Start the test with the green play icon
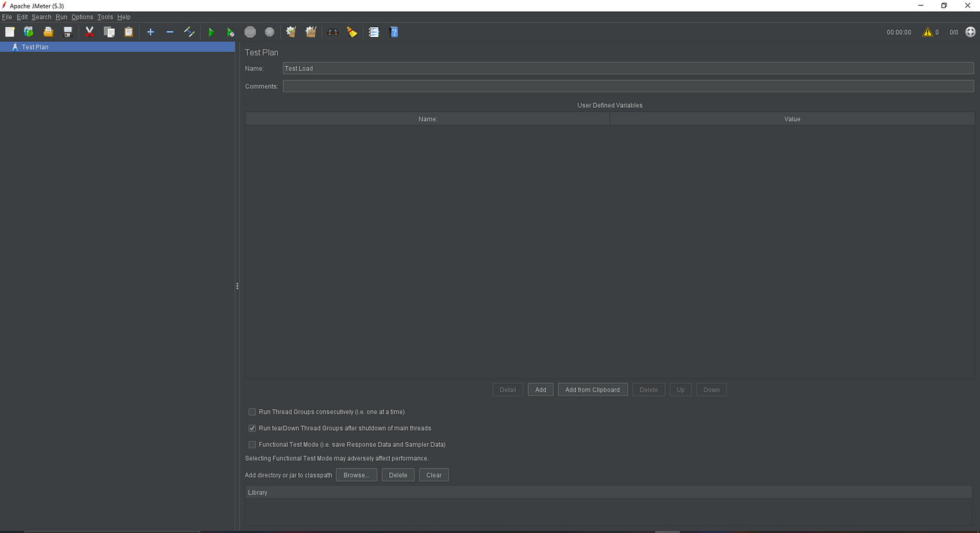Screen dimensions: 980x533 click(x=211, y=32)
